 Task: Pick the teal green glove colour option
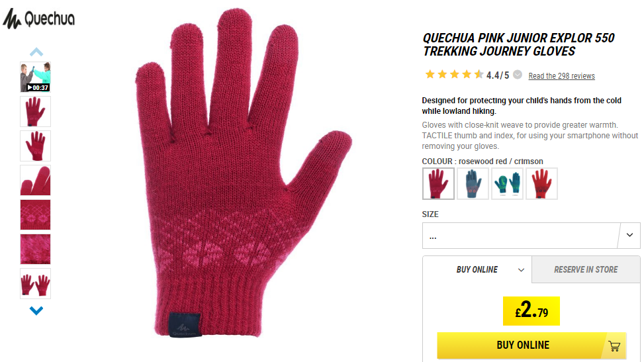tap(507, 183)
